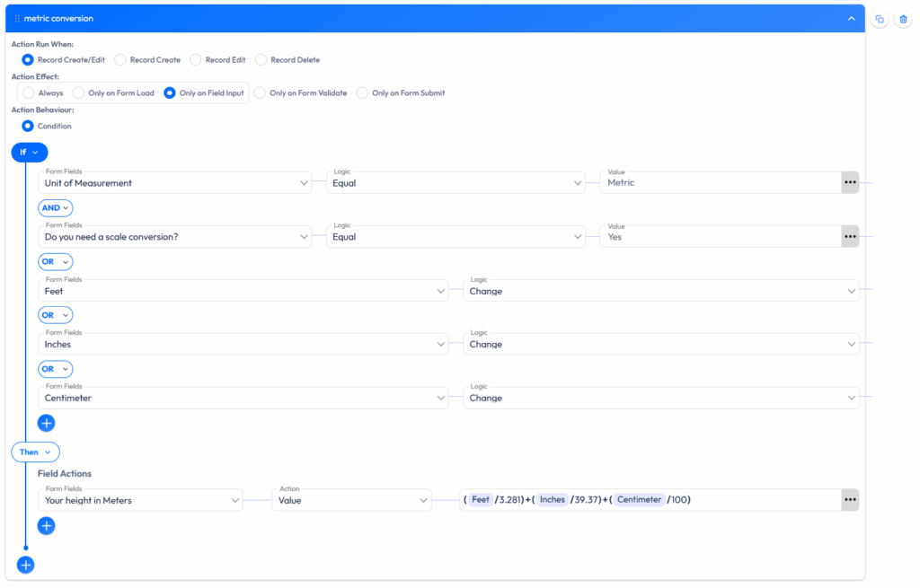Screen dimensions: 920x588
Task: Click the Metric value input field
Action: 719,183
